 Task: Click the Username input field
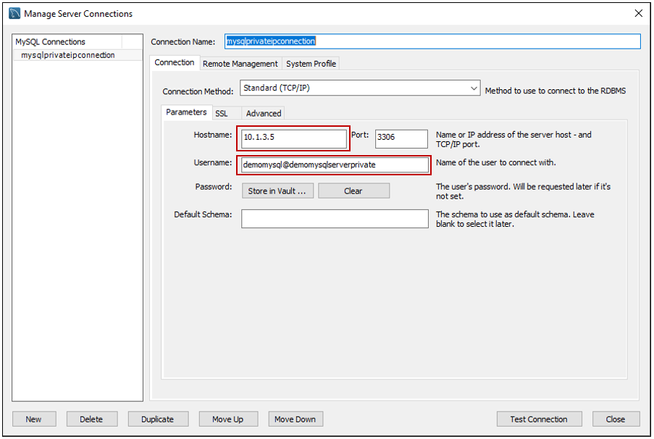(x=335, y=165)
